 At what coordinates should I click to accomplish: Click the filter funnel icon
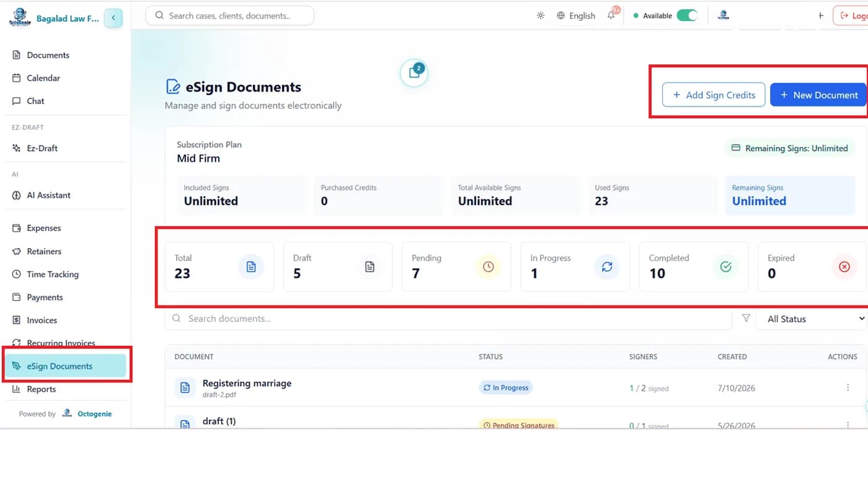(746, 318)
